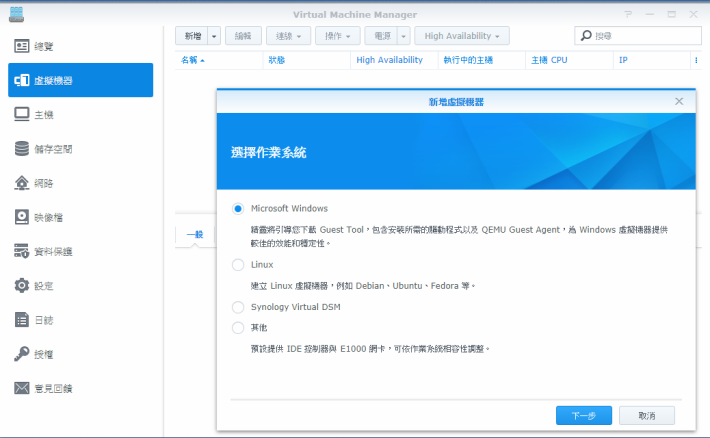Image resolution: width=710 pixels, height=438 pixels.
Task: Open the 操作 dropdown menu
Action: pos(338,36)
